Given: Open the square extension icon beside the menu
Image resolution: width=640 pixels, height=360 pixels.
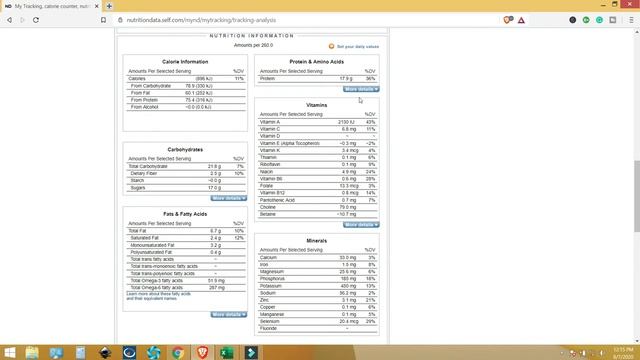Looking at the screenshot, I should 613,20.
